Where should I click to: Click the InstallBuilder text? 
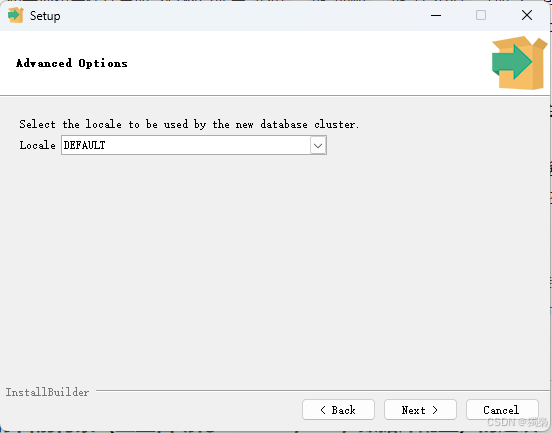coord(47,392)
